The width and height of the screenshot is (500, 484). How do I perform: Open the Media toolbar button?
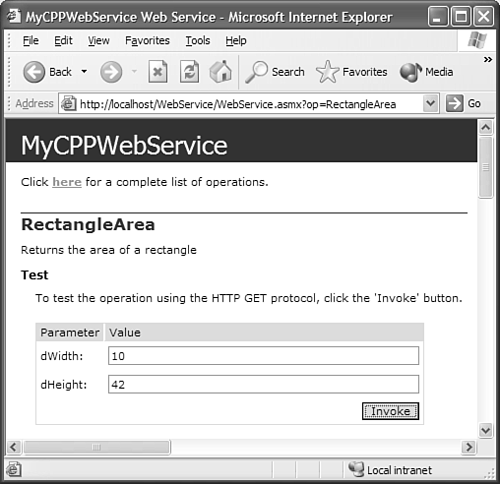click(x=427, y=72)
